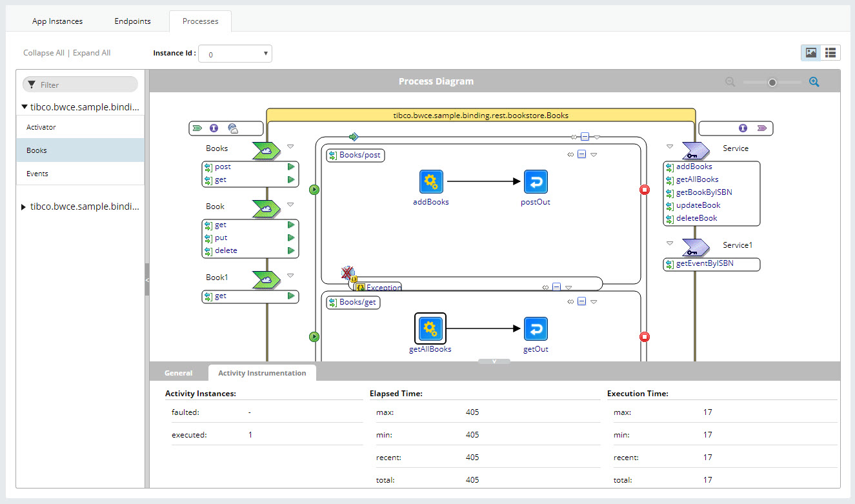Image resolution: width=855 pixels, height=504 pixels.
Task: Click into the Filter field
Action: pyautogui.click(x=80, y=85)
